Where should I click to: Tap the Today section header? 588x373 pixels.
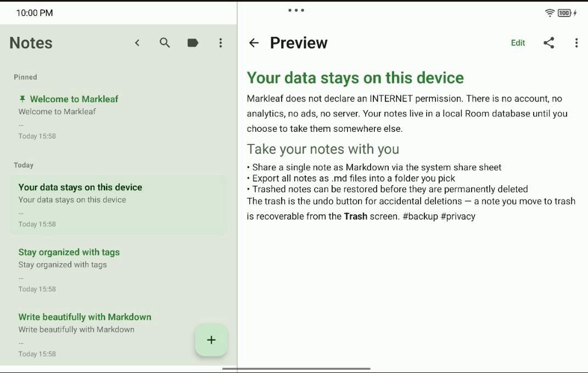(24, 165)
